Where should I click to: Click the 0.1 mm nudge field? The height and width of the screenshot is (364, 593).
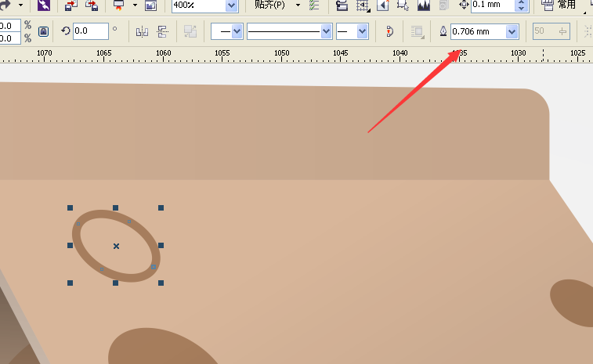pyautogui.click(x=493, y=5)
